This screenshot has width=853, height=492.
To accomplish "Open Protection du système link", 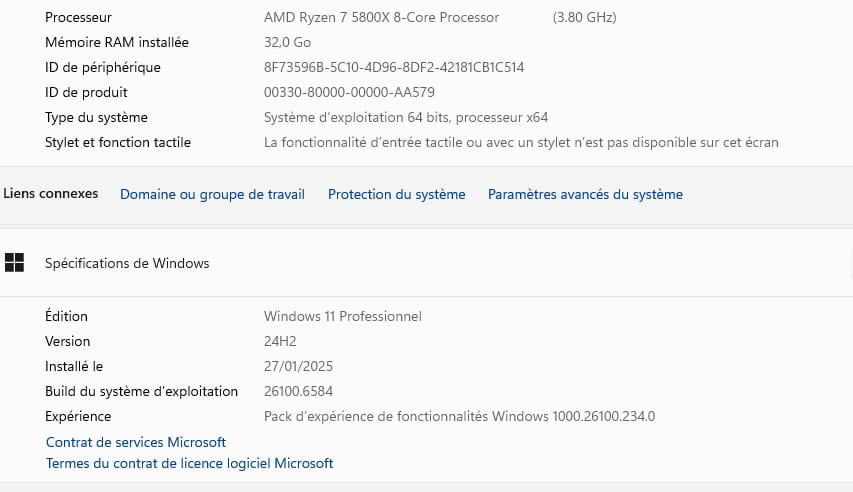I will tap(397, 194).
